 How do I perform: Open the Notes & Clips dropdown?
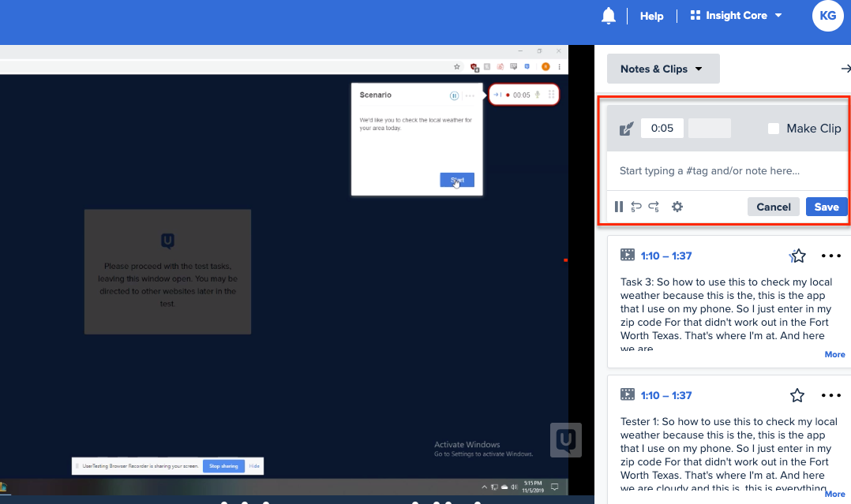tap(663, 69)
